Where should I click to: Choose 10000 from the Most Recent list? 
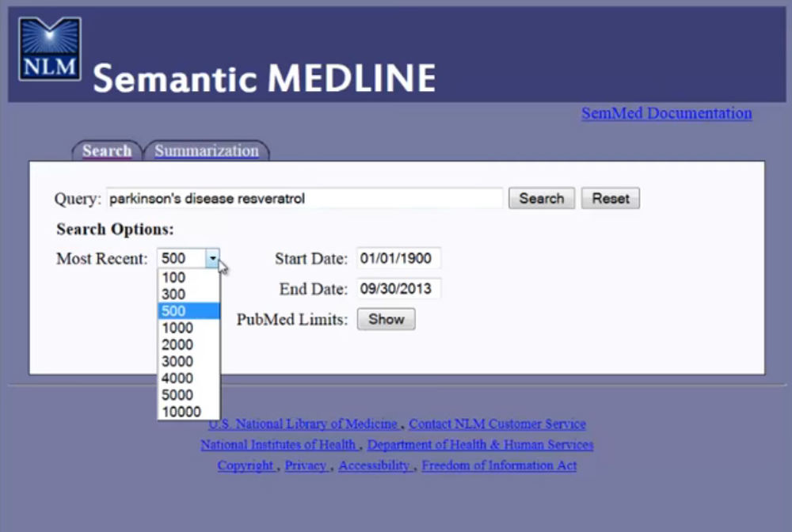tap(189, 412)
